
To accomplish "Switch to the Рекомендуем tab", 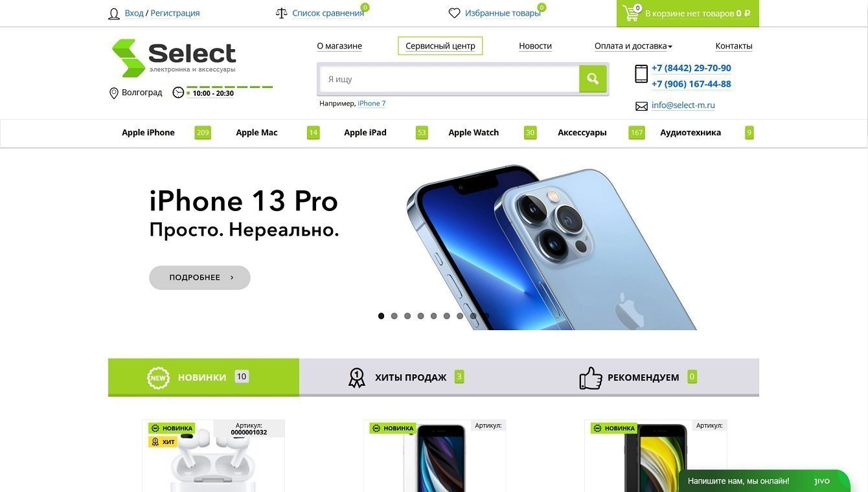I will [x=637, y=377].
